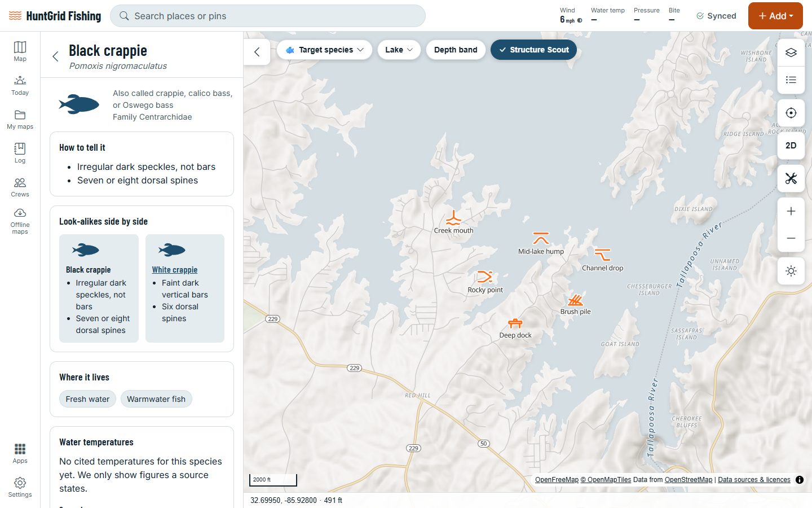Screen dimensions: 812x508
Task: Open the Crews section
Action: [20, 186]
